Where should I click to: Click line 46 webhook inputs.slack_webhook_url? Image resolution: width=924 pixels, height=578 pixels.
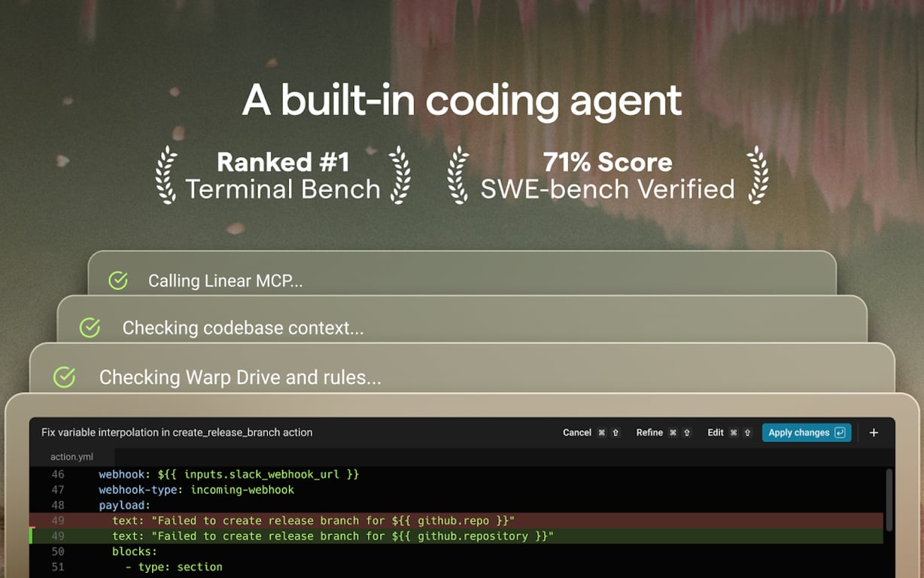229,475
